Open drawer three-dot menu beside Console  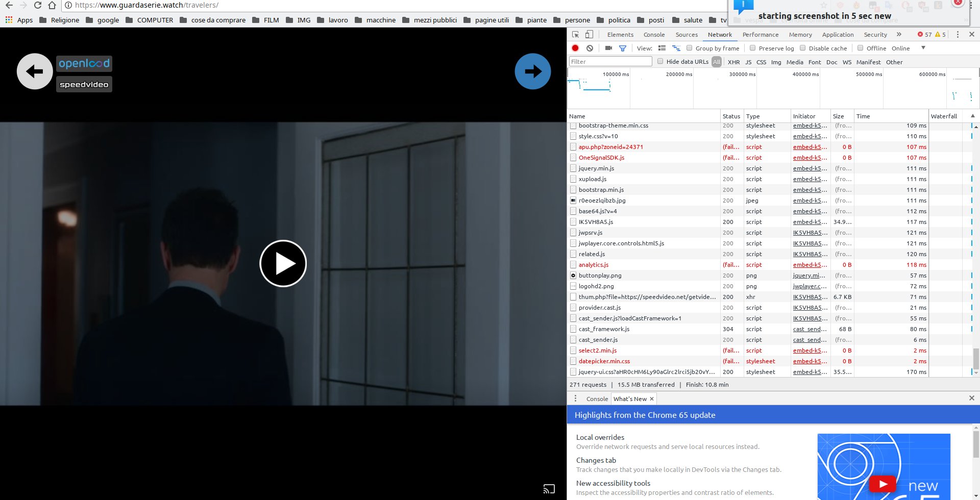pos(575,398)
